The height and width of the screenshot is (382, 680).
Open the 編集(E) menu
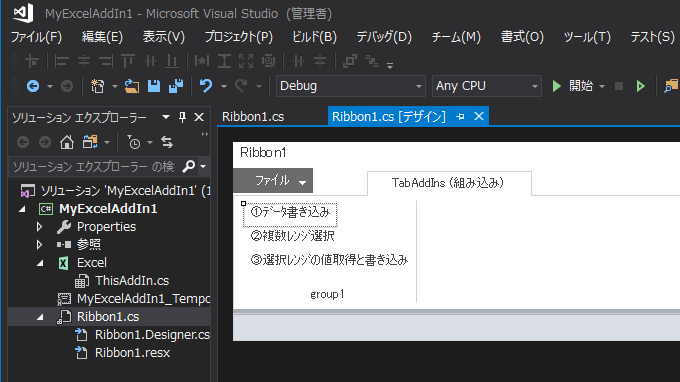[102, 37]
